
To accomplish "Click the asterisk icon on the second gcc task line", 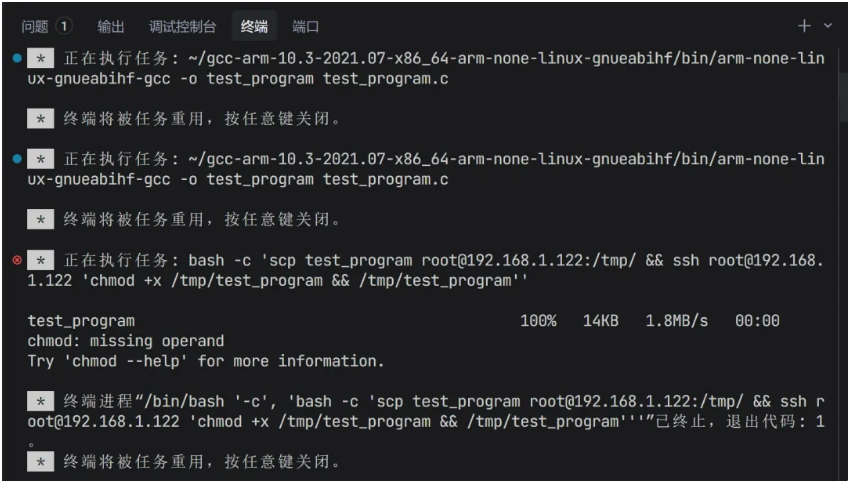I will [x=40, y=160].
